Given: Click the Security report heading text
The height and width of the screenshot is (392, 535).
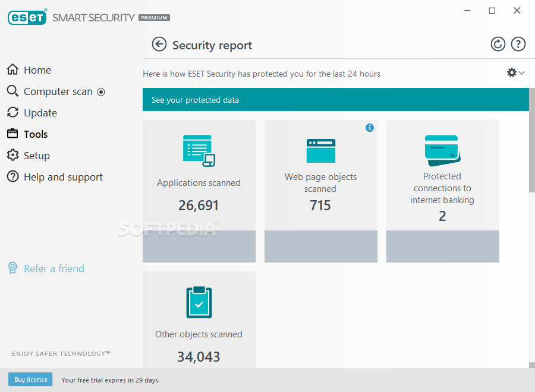Looking at the screenshot, I should 212,45.
